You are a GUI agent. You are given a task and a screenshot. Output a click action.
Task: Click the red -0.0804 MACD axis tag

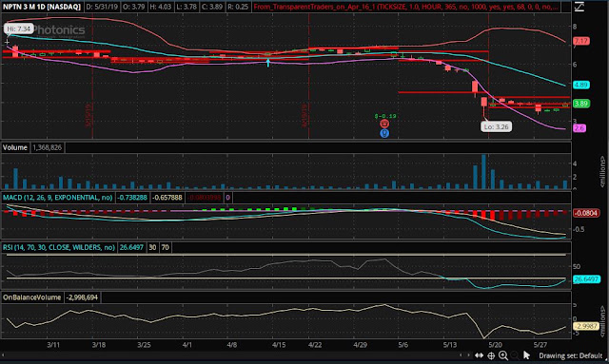586,213
